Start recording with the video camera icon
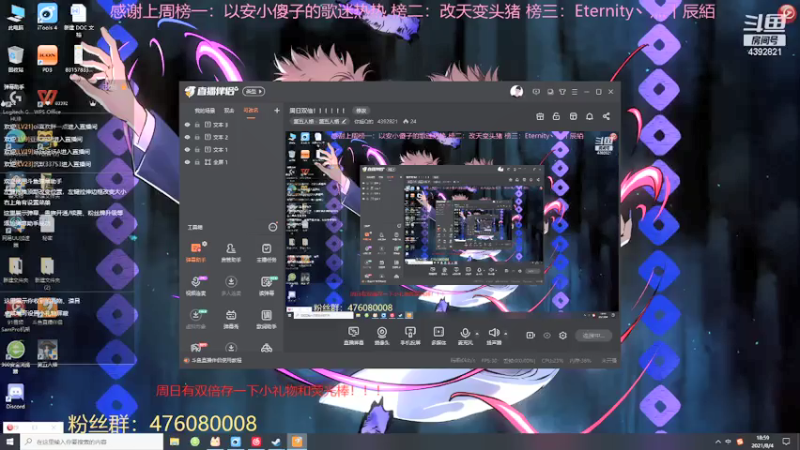The width and height of the screenshot is (800, 450). (531, 335)
